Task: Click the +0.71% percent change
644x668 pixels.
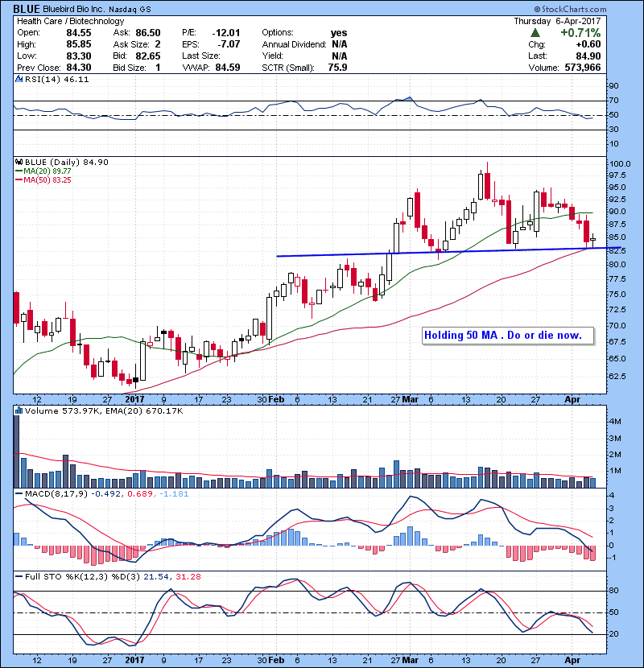Action: coord(580,33)
